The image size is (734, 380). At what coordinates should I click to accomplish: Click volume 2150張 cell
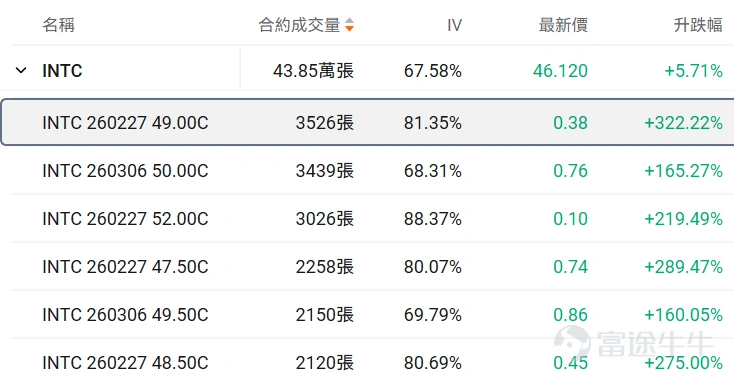pos(325,315)
